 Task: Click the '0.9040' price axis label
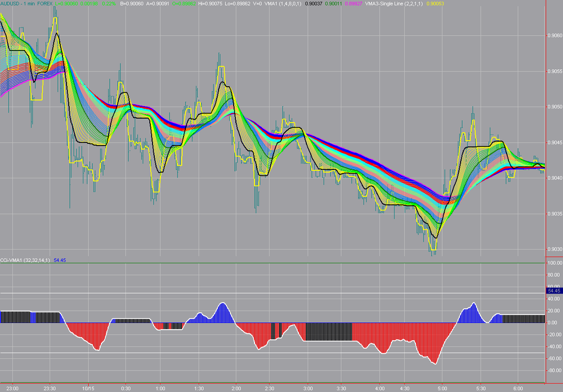coord(555,178)
